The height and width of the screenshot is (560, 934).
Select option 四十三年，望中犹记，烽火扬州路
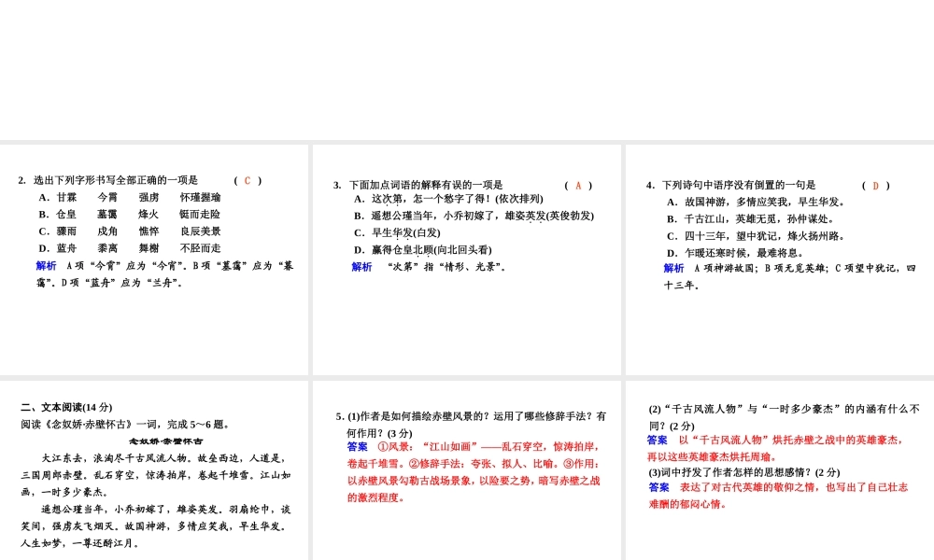click(x=756, y=236)
